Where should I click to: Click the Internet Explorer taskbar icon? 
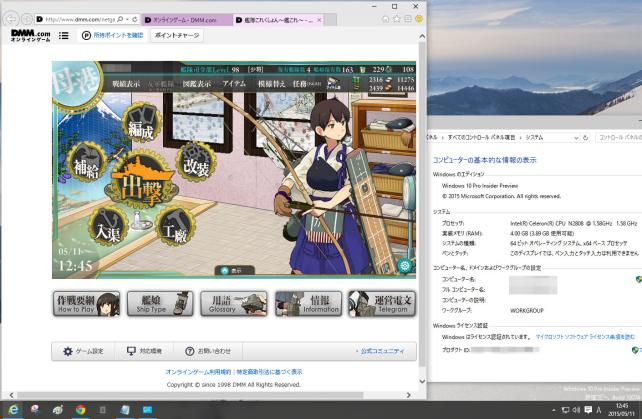(13, 410)
